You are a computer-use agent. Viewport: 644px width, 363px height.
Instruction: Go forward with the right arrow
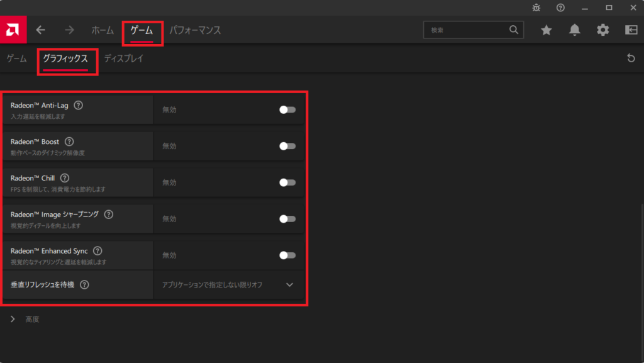pyautogui.click(x=69, y=30)
